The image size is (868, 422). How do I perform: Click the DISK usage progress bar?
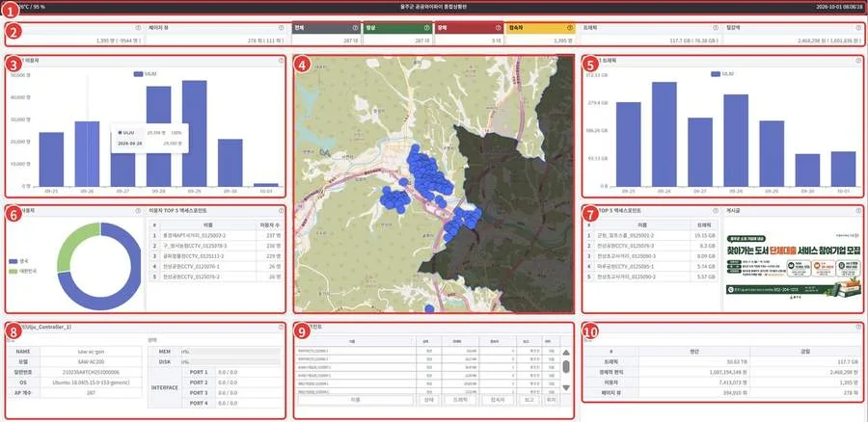click(x=230, y=361)
